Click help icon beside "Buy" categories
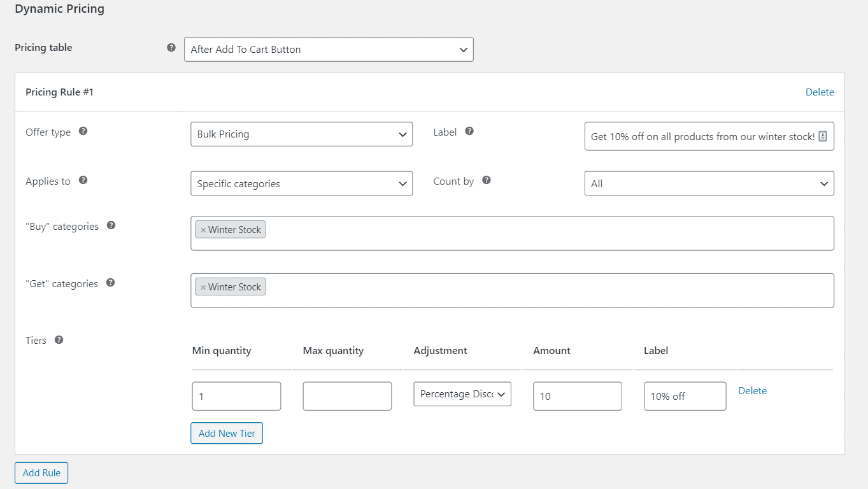Viewport: 868px width, 489px height. (111, 225)
